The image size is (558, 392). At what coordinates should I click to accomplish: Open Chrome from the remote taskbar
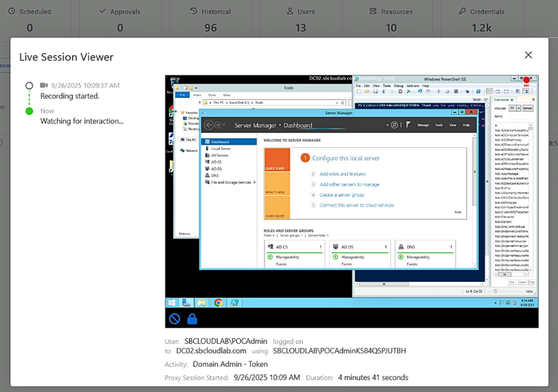tap(218, 303)
